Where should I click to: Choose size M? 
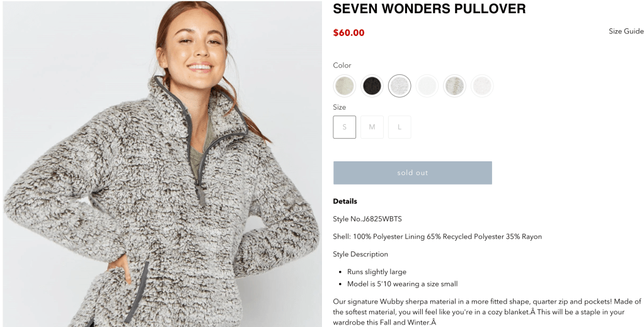point(372,127)
